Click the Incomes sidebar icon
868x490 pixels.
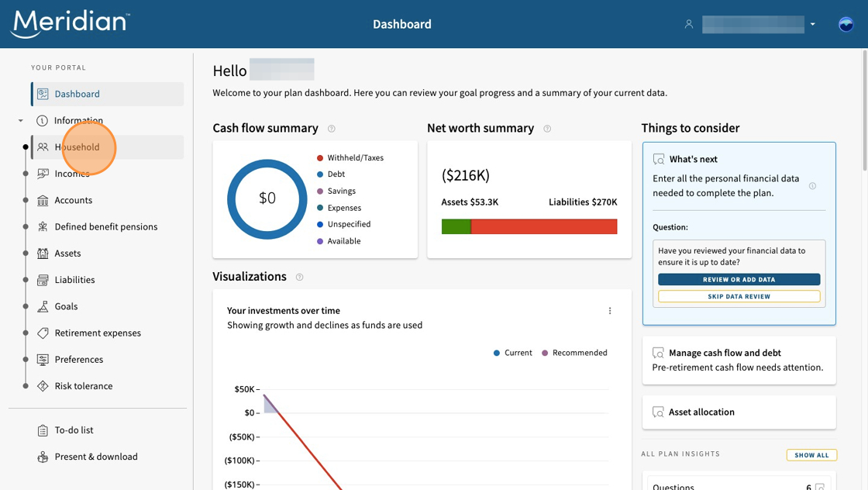click(x=43, y=174)
